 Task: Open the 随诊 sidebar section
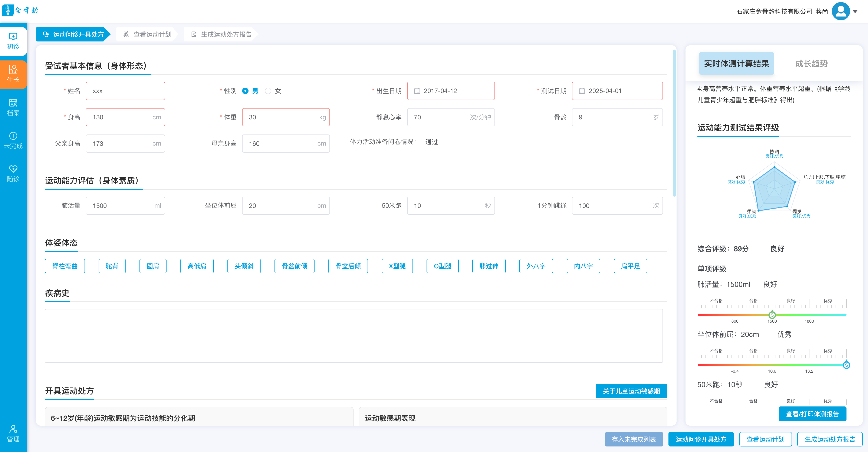(x=13, y=173)
